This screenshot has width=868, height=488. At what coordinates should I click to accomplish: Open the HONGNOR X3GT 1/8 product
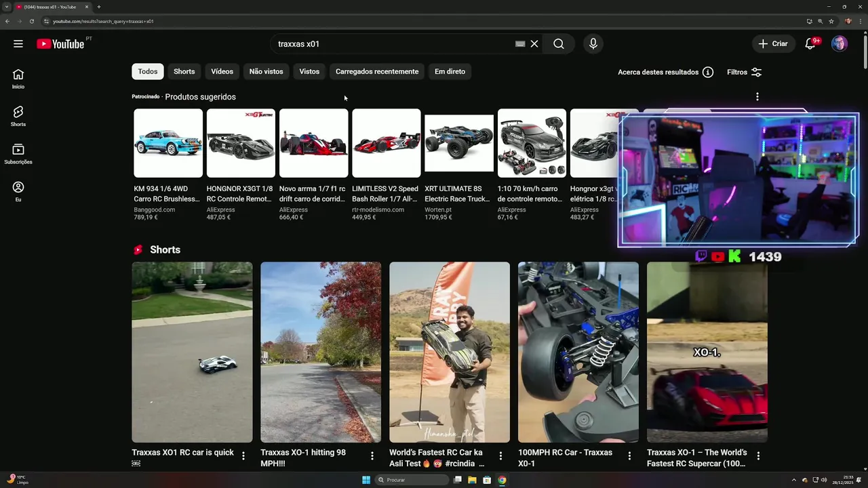point(241,165)
